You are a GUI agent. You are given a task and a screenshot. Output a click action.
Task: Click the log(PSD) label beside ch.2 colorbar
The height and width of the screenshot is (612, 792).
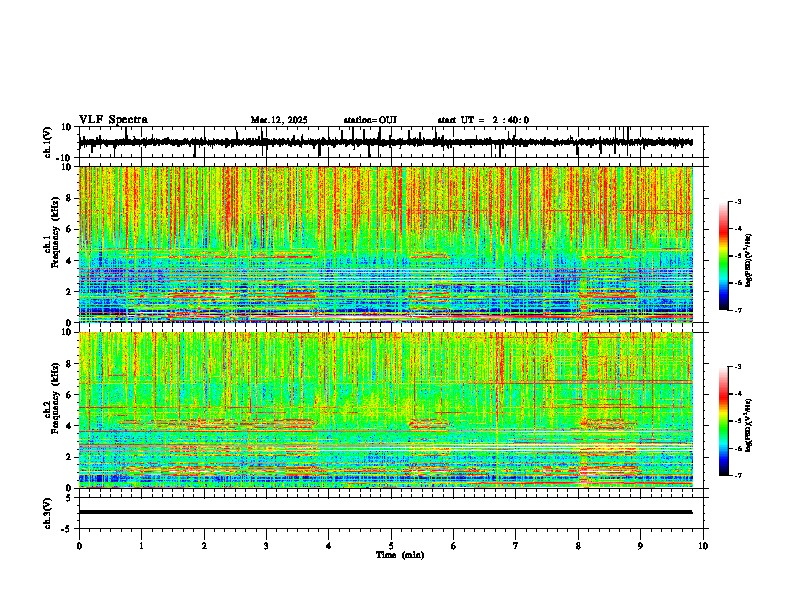(748, 425)
